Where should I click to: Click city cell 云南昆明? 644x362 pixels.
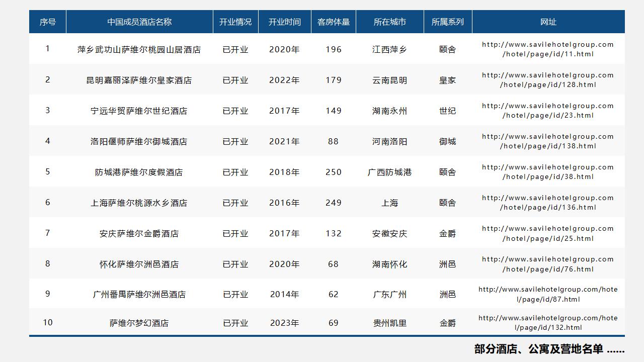390,80
